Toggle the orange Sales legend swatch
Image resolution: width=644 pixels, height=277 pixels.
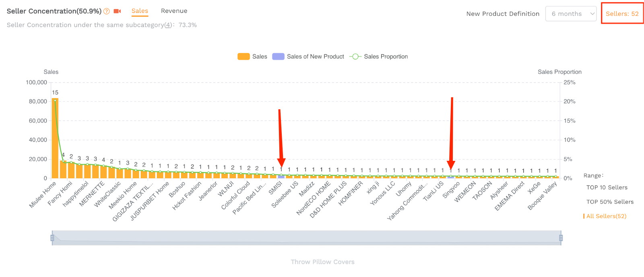pos(244,56)
